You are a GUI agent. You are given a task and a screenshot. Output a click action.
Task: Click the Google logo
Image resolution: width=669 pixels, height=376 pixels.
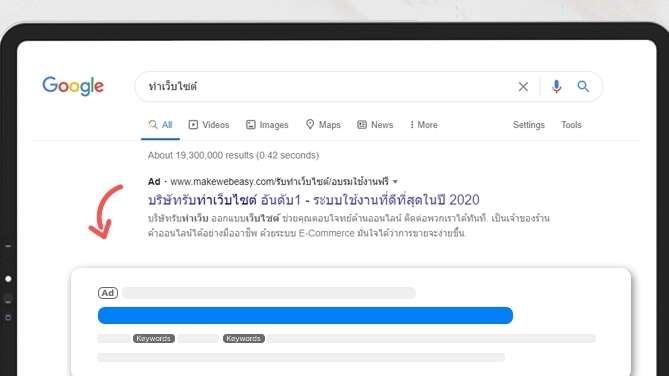pos(73,86)
